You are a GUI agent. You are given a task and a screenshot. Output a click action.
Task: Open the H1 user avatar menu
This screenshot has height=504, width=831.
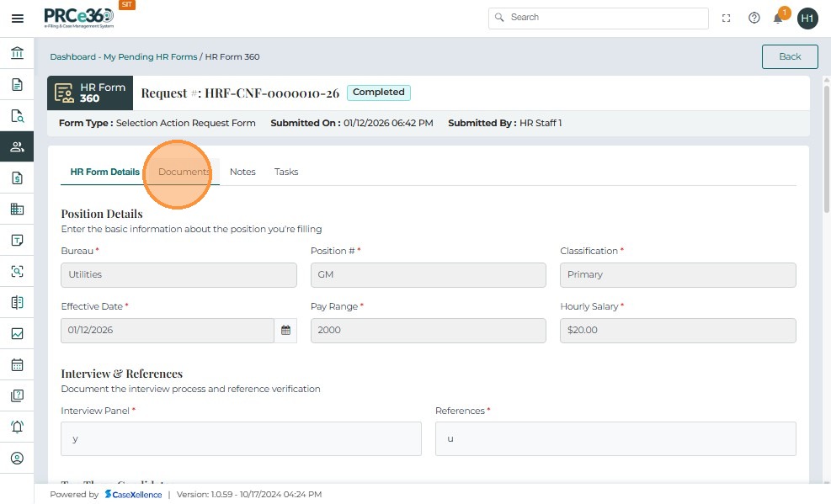click(x=807, y=18)
